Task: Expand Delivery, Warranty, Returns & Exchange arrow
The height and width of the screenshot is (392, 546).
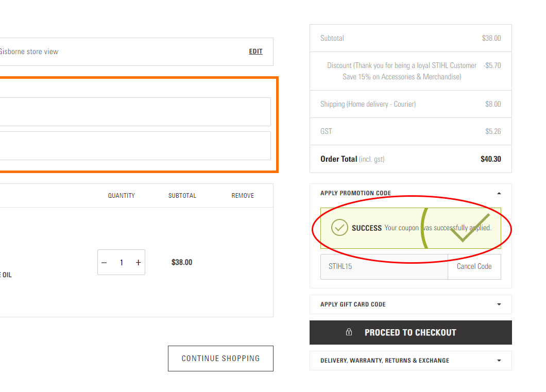Action: (x=498, y=361)
